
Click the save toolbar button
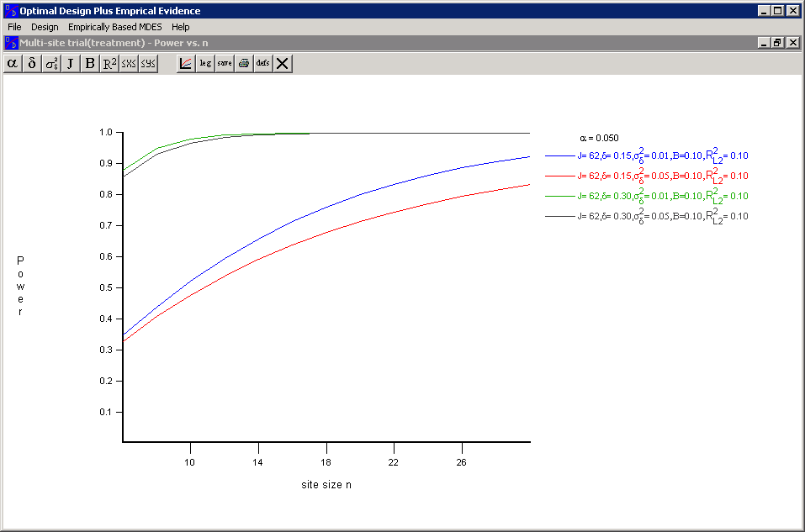(225, 64)
